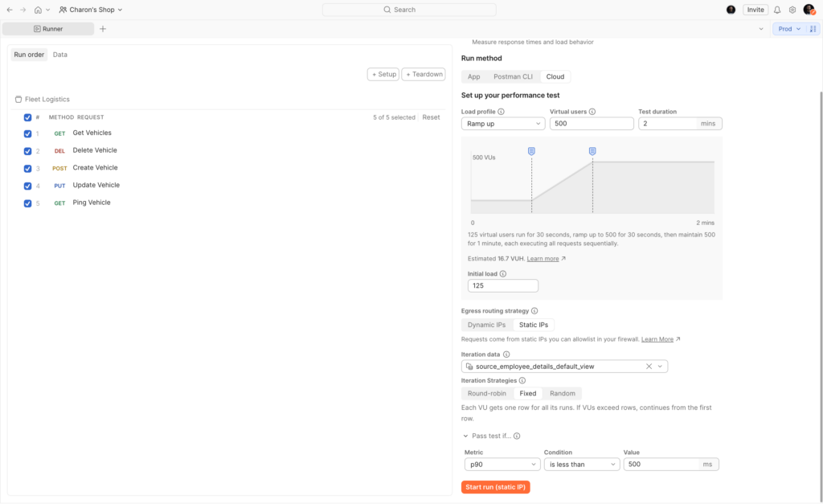
Task: Open the Metric p90 dropdown
Action: (x=502, y=464)
